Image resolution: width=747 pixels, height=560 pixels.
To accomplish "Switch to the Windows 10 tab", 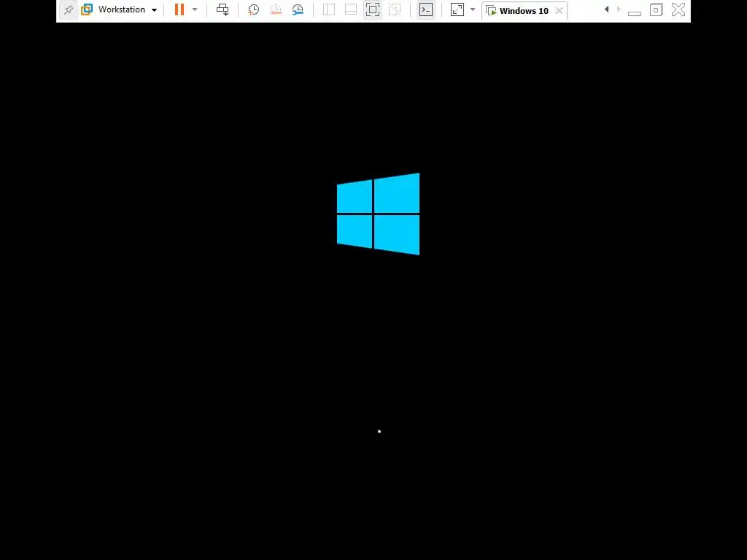I will [524, 10].
